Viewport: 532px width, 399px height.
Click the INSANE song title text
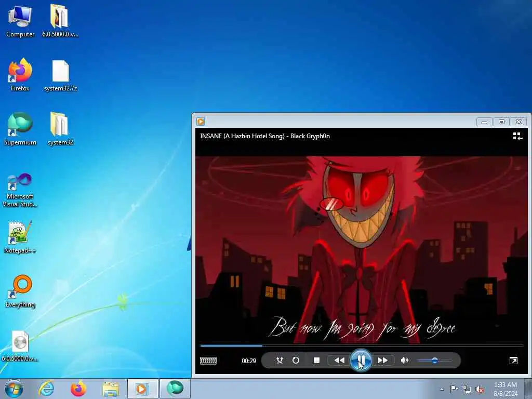coord(265,136)
